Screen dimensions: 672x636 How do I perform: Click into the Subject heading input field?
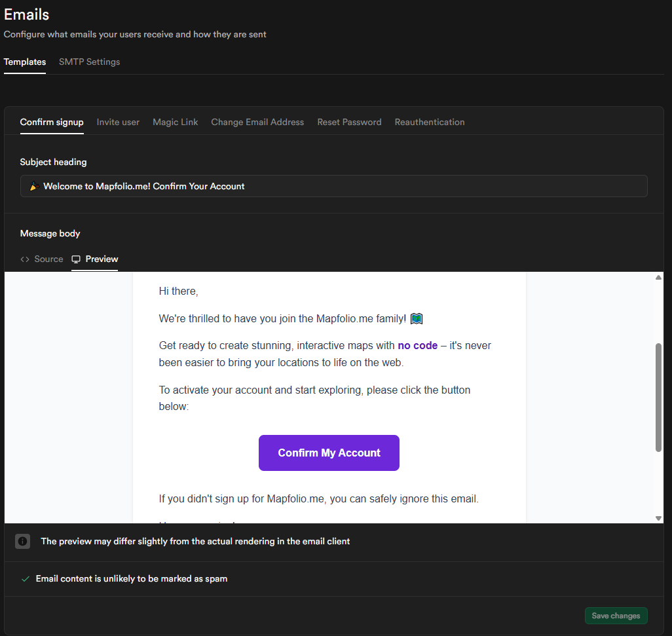pyautogui.click(x=334, y=186)
